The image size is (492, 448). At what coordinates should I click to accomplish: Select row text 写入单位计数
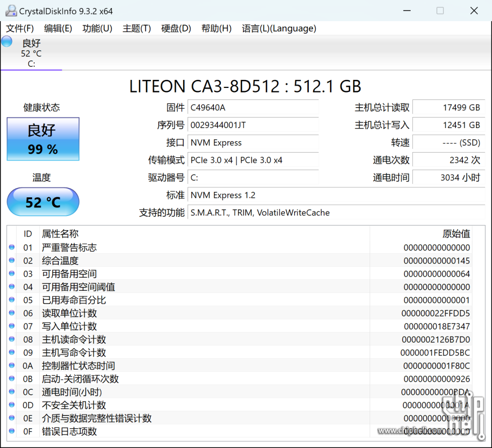coord(69,326)
